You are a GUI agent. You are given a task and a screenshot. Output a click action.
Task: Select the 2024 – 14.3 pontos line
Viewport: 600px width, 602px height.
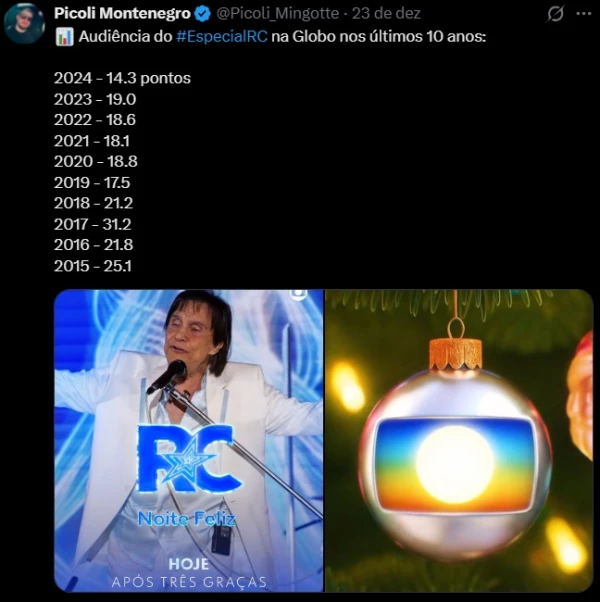pyautogui.click(x=122, y=78)
